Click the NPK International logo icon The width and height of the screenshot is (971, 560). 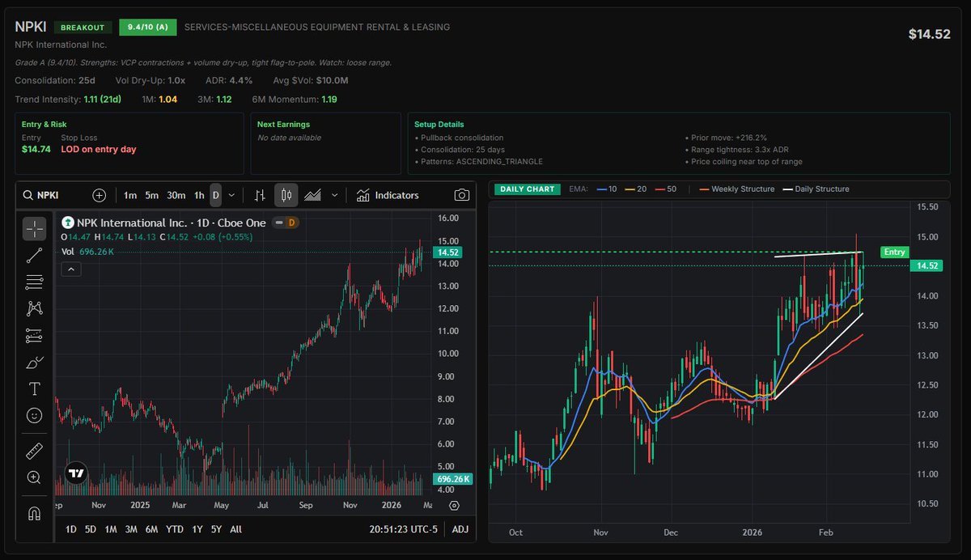click(x=68, y=223)
